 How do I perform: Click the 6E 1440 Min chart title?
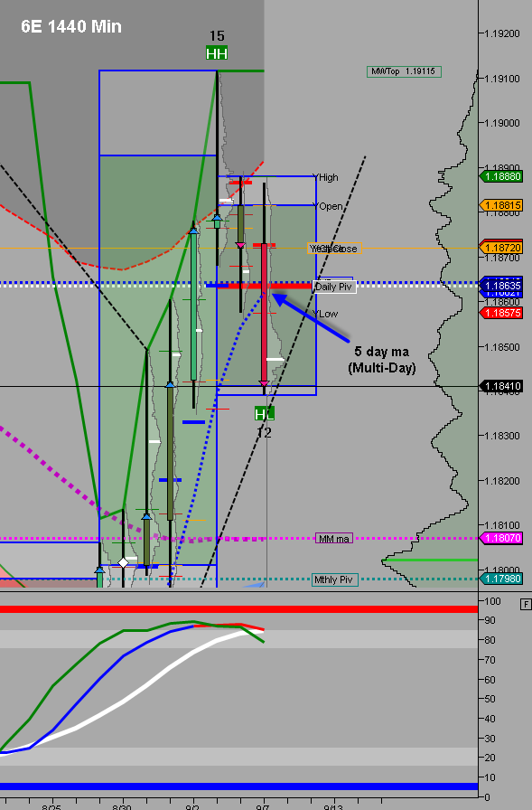pos(71,26)
